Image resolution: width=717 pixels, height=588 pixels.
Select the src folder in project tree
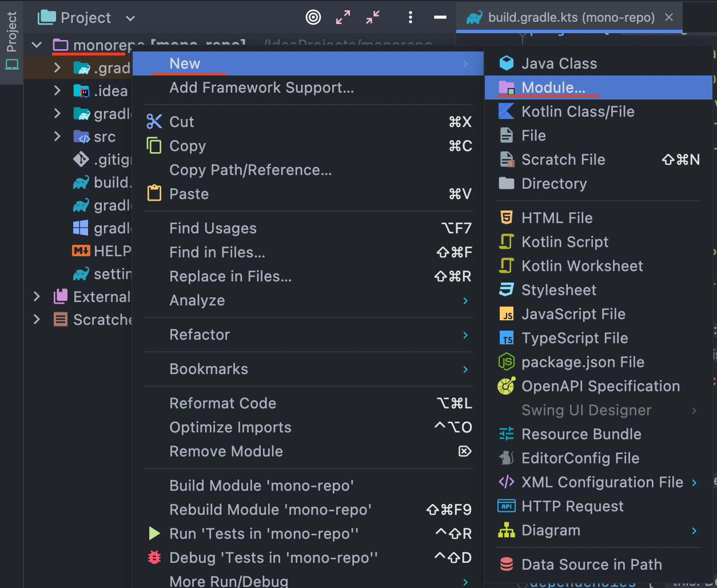(x=94, y=137)
